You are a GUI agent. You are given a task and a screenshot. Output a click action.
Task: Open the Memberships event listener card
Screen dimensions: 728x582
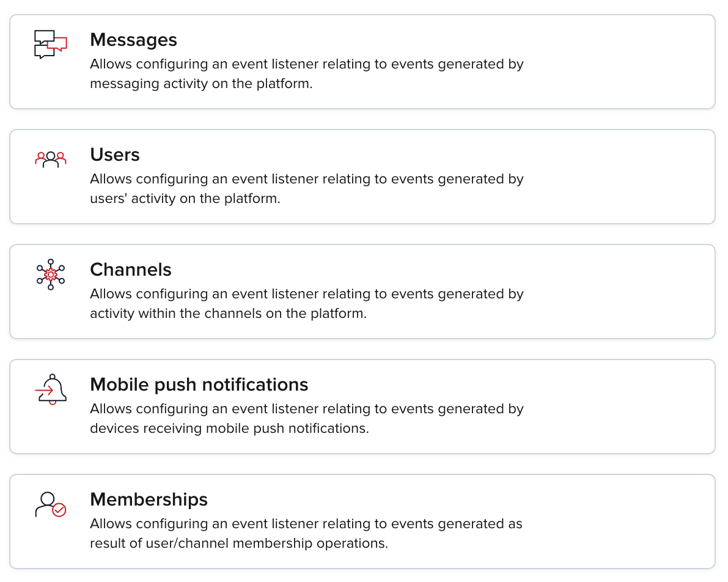click(364, 521)
